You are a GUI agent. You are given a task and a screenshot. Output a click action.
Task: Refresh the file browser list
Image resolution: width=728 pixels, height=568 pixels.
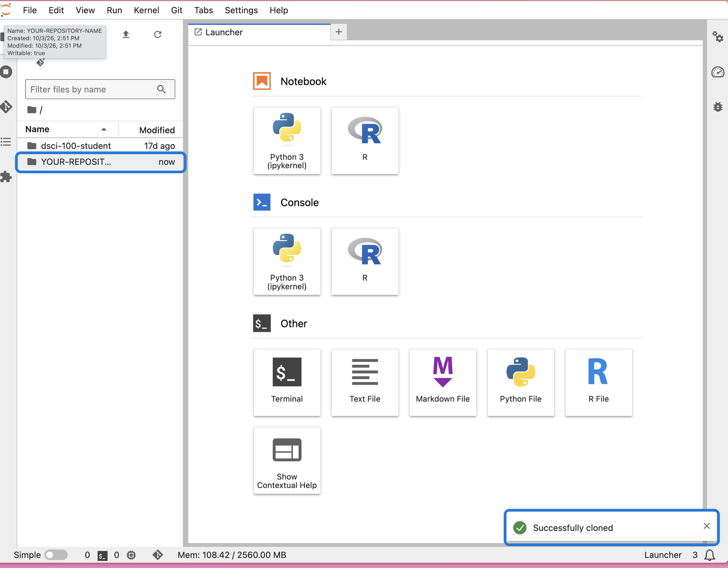pyautogui.click(x=158, y=34)
